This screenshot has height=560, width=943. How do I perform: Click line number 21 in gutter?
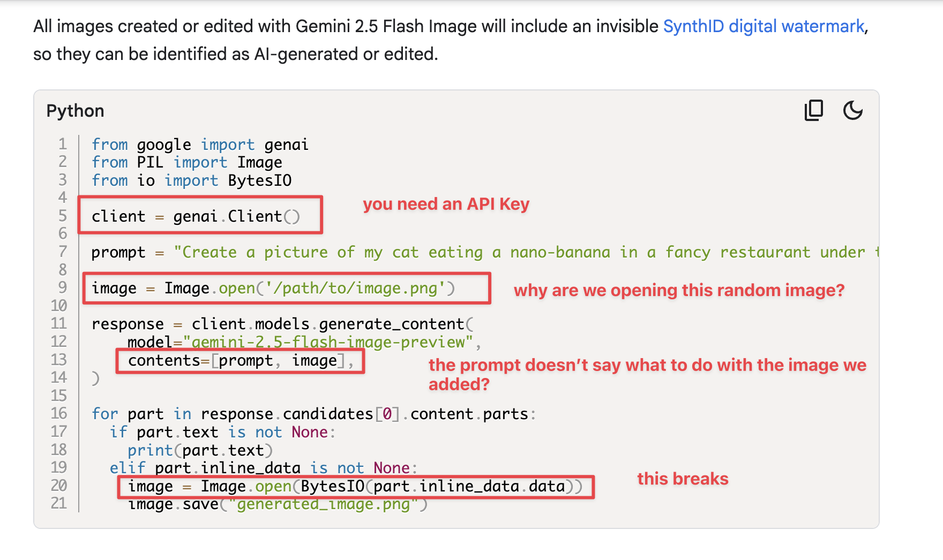59,503
